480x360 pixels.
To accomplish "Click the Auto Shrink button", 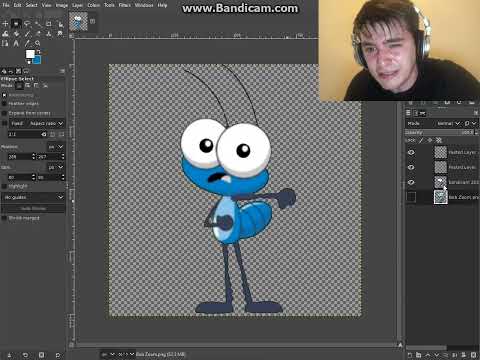I will click(33, 208).
